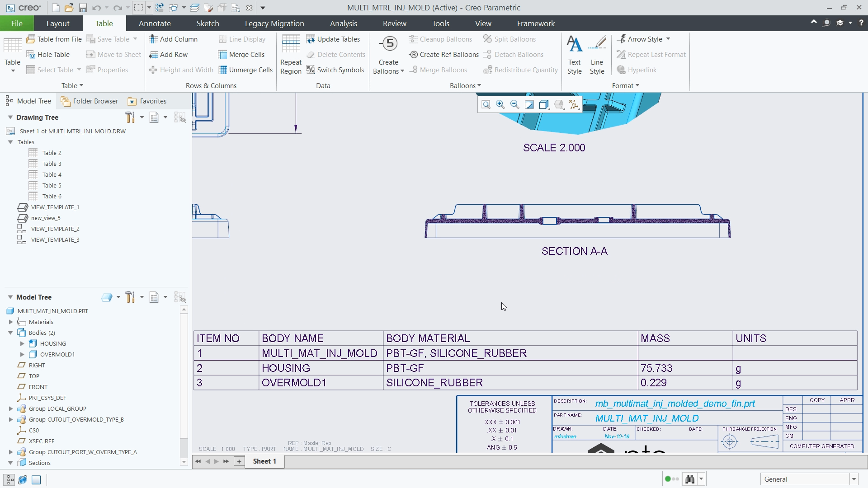Open the Text Style tool
Screen dimensions: 868x488
(574, 55)
